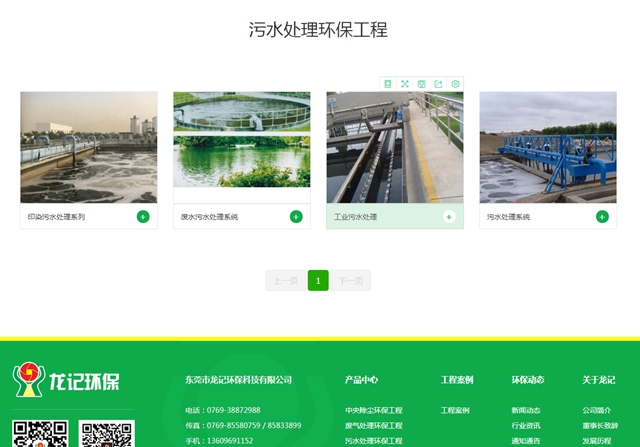Open 产品中心 footer heading
This screenshot has width=640, height=447.
pos(361,380)
